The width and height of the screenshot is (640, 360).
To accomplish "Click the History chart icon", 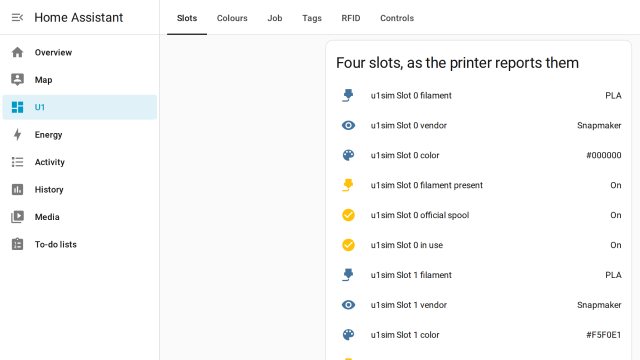I will tap(17, 189).
